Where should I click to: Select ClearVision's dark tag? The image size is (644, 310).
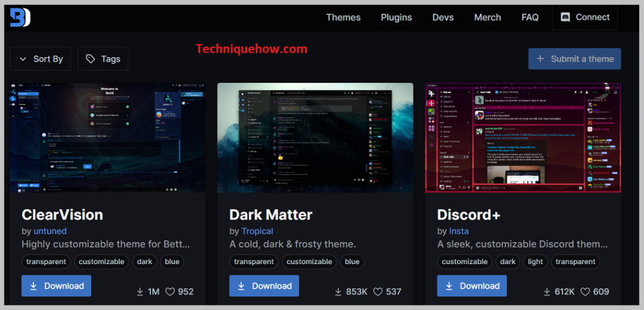point(145,262)
